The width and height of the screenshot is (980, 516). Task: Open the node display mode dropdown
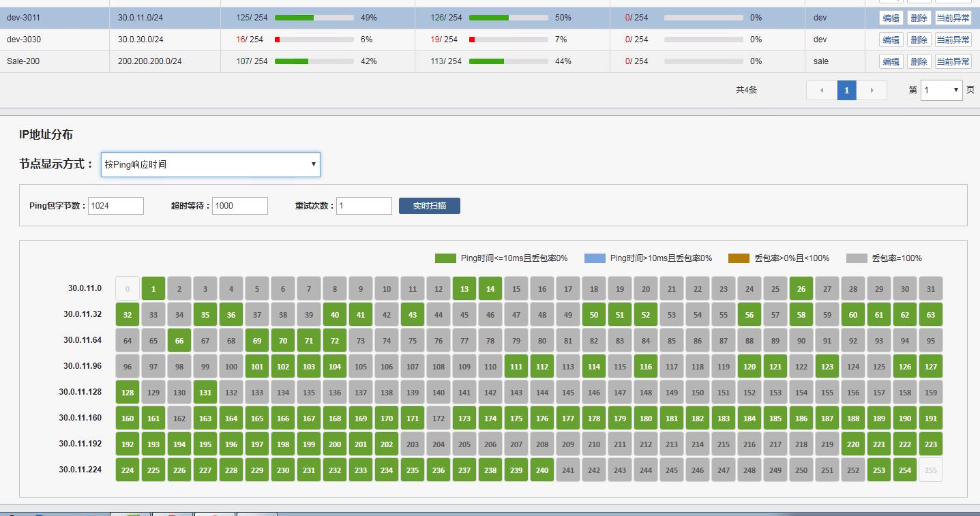tap(210, 164)
